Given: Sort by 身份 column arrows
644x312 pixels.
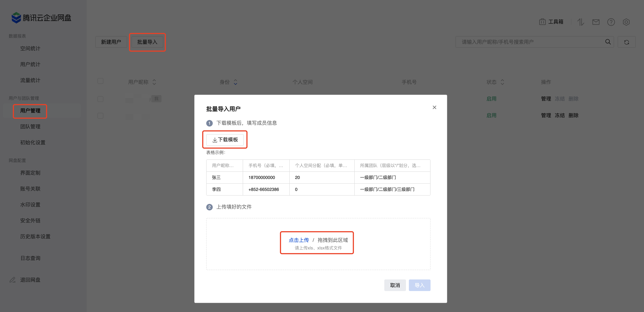Looking at the screenshot, I should click(235, 82).
